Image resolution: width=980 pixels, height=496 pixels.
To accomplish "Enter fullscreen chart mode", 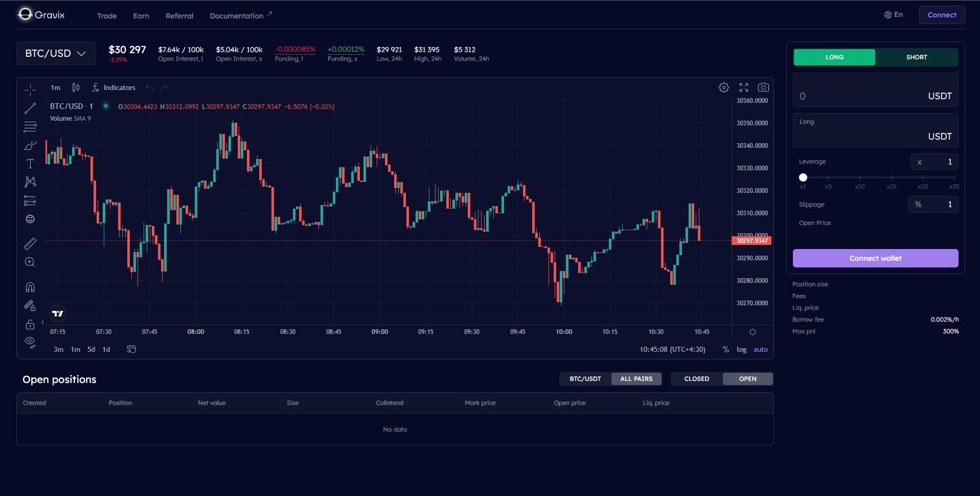I will (x=744, y=87).
